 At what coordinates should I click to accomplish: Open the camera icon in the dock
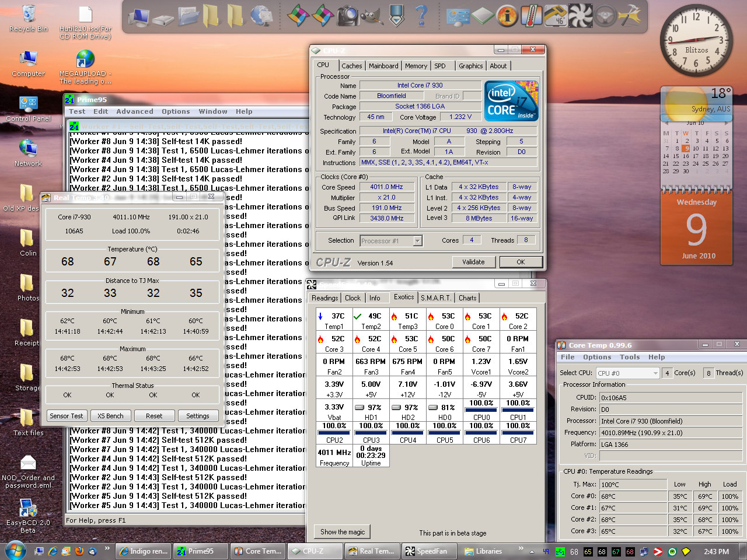348,16
